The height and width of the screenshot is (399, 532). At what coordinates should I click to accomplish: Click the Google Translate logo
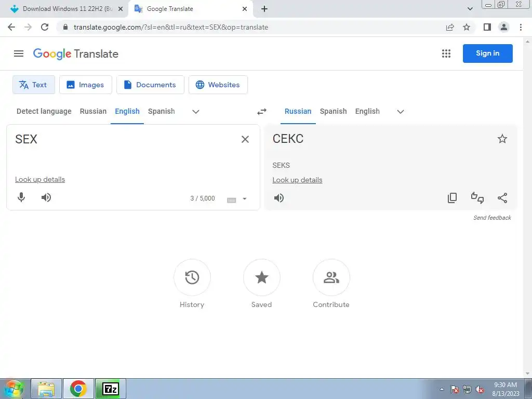(76, 54)
